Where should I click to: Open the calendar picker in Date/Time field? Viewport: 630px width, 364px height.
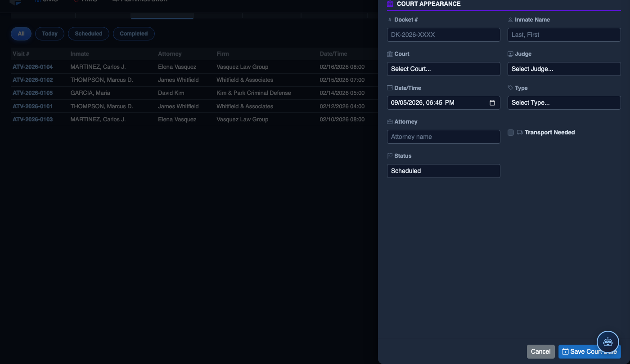(492, 102)
